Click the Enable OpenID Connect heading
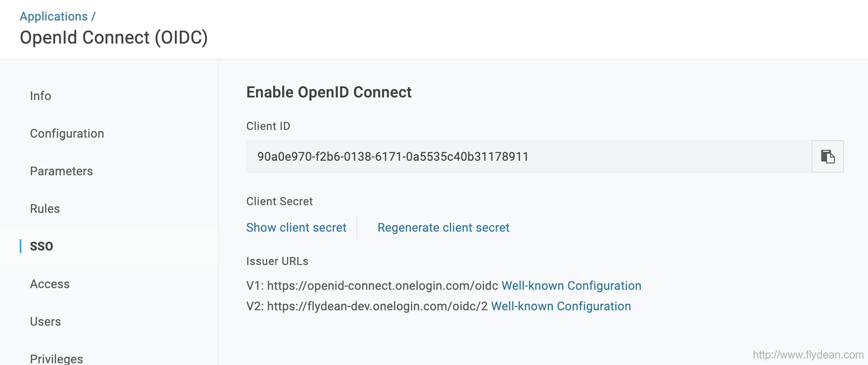Viewport: 868px width, 365px height. (328, 92)
